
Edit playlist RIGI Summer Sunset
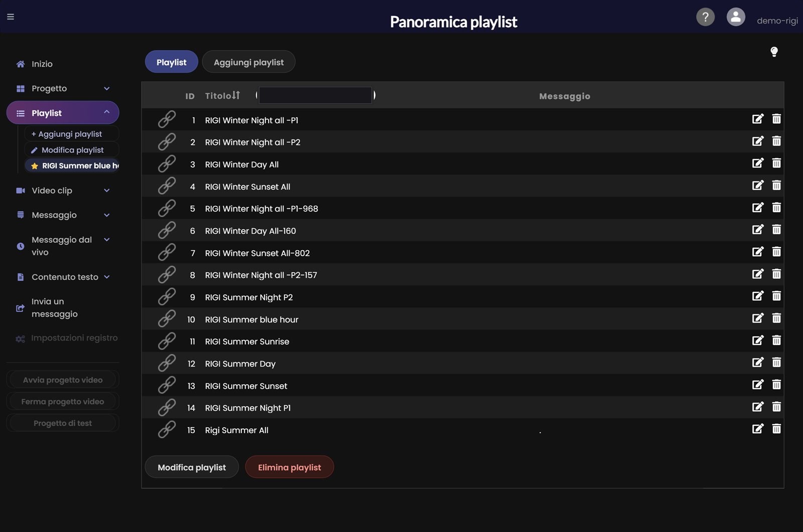pos(758,385)
